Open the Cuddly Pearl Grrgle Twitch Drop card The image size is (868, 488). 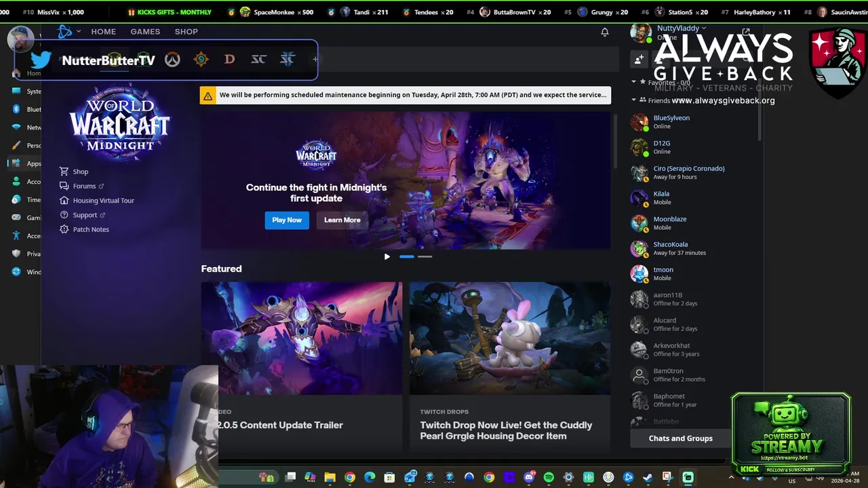click(x=510, y=366)
